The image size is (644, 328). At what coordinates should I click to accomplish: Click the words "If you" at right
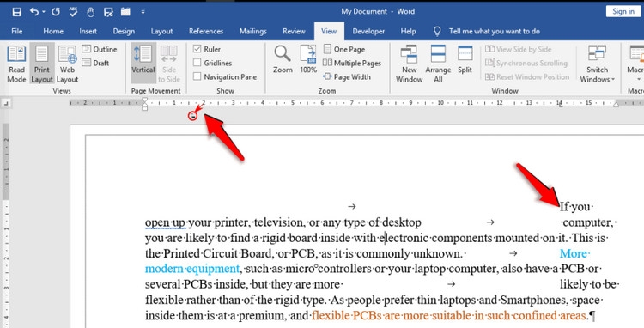(575, 206)
